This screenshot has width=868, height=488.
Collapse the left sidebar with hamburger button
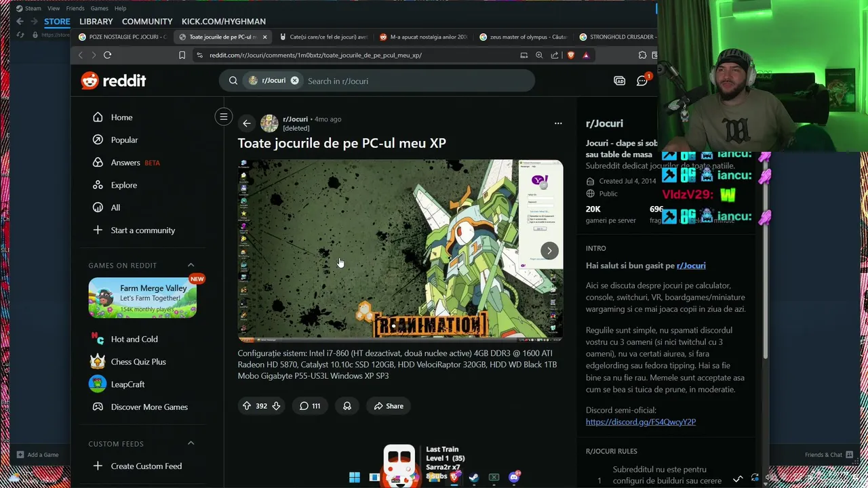coord(223,117)
